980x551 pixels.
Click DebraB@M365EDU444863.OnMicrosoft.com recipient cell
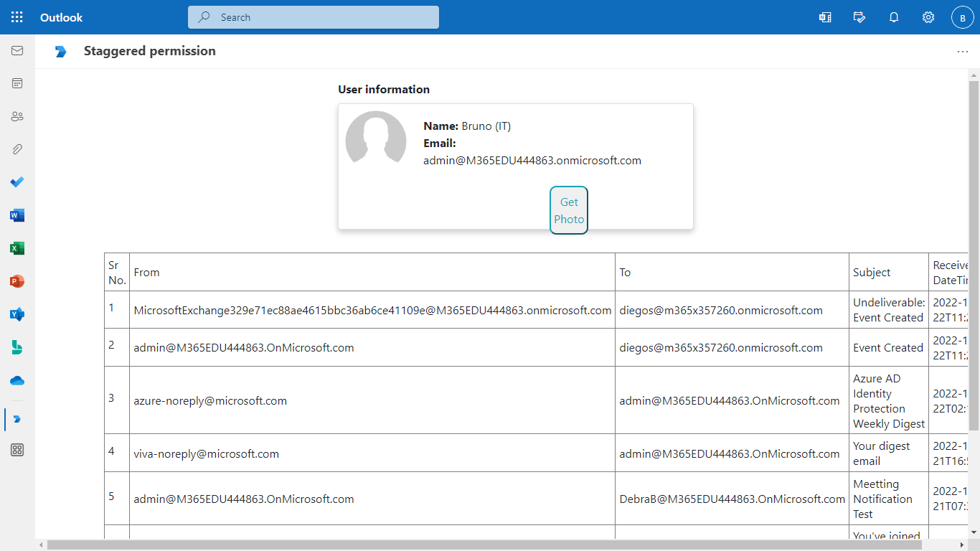(x=732, y=499)
